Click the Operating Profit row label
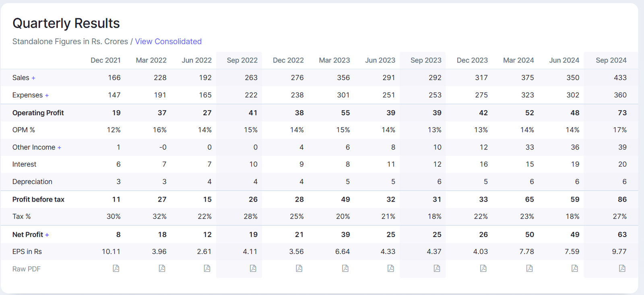Viewport: 644px width, 295px height. (x=38, y=113)
